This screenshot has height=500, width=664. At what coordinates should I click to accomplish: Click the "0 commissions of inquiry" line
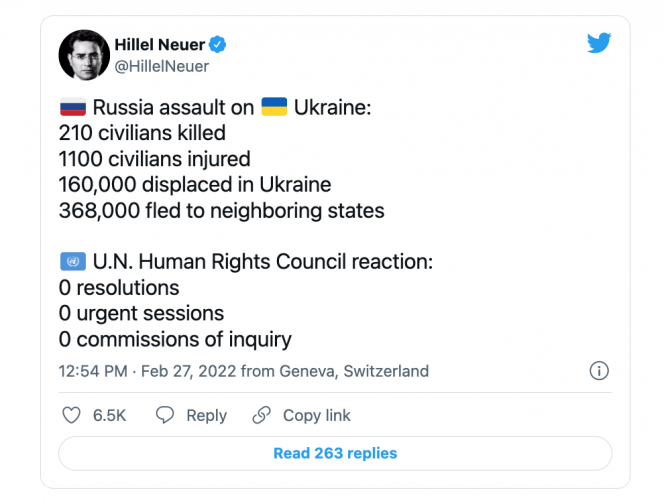click(x=175, y=340)
